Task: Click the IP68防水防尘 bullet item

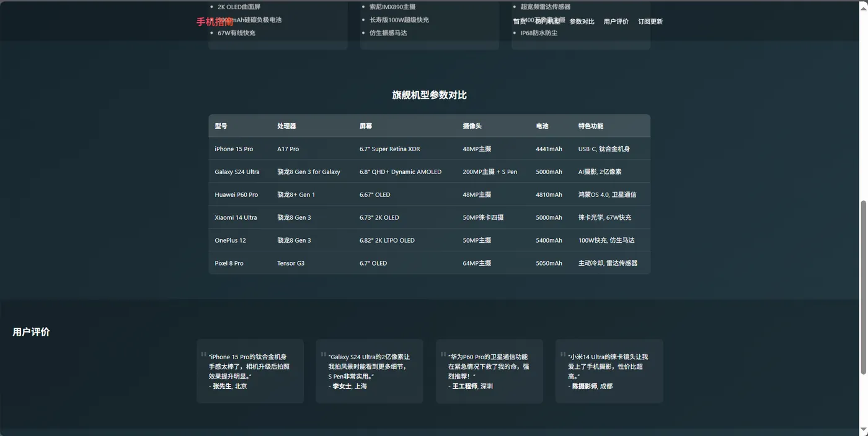Action: click(x=539, y=33)
